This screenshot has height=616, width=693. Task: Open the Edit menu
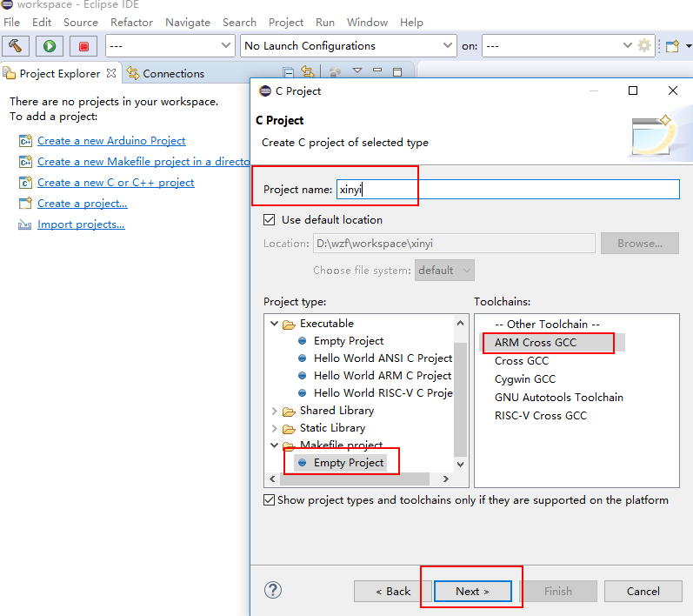pyautogui.click(x=42, y=22)
